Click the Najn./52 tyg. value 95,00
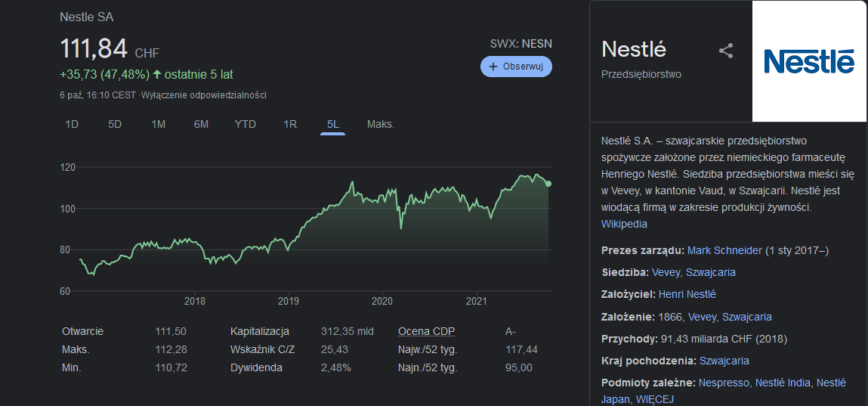Viewport: 868px width, 406px height. click(x=519, y=367)
